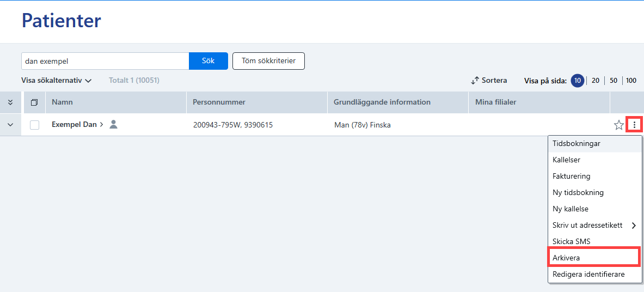Open the three-dot actions menu
Screen dimensions: 644x292
point(635,125)
